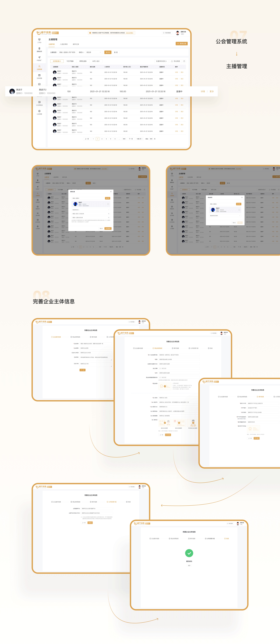Click the green 提交成功 checkmark circle
The height and width of the screenshot is (644, 280).
pyautogui.click(x=189, y=553)
